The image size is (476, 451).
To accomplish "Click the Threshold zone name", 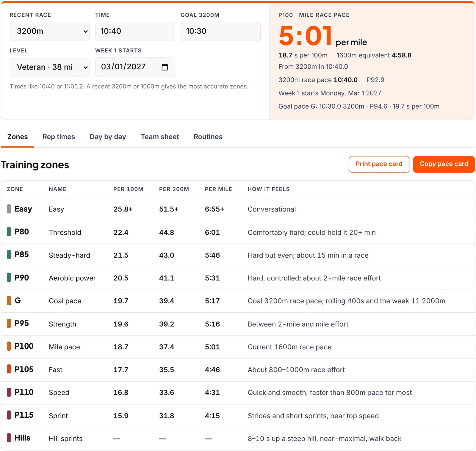I will pyautogui.click(x=65, y=232).
